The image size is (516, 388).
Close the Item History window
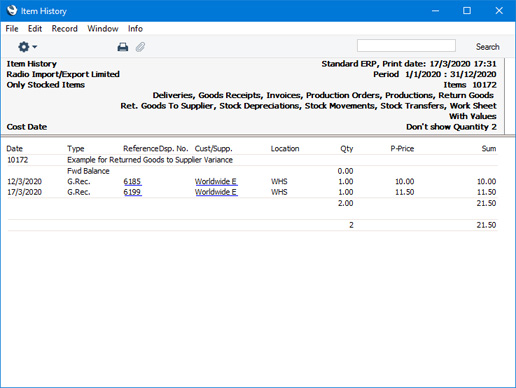499,11
